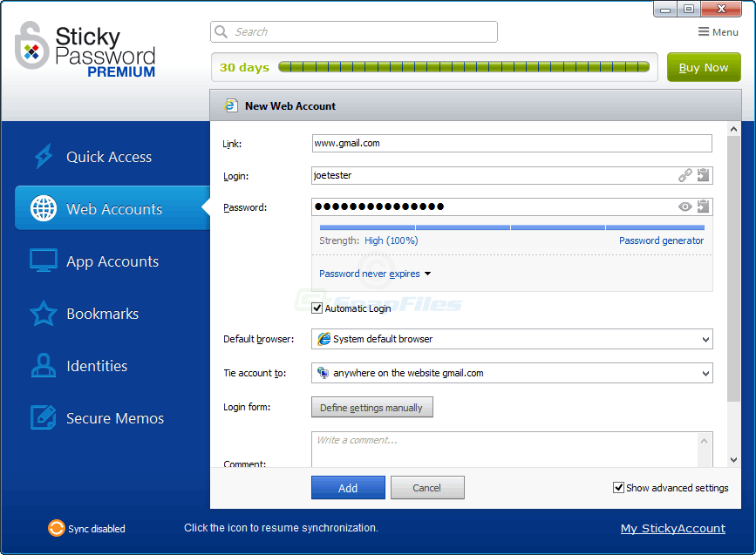
Task: Open the Quick Access section
Action: (109, 157)
